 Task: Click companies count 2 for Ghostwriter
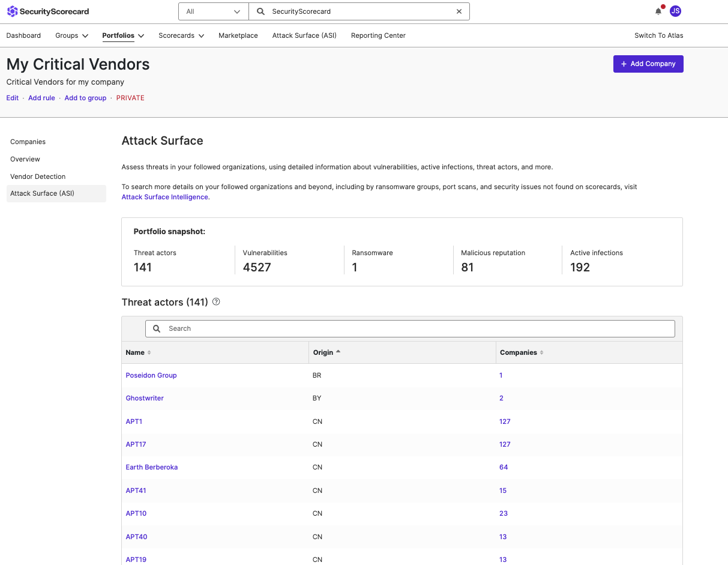501,398
